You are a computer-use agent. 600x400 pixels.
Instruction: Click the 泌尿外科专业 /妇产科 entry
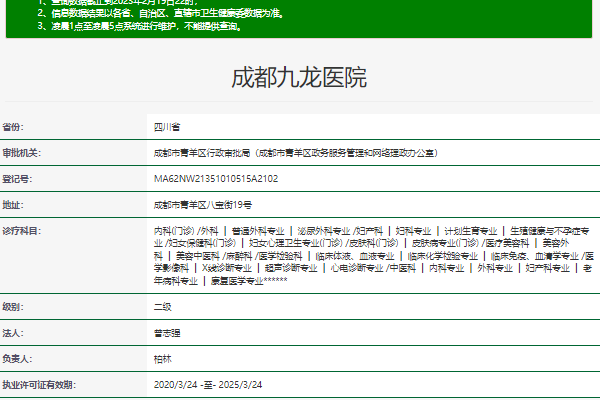[340, 231]
